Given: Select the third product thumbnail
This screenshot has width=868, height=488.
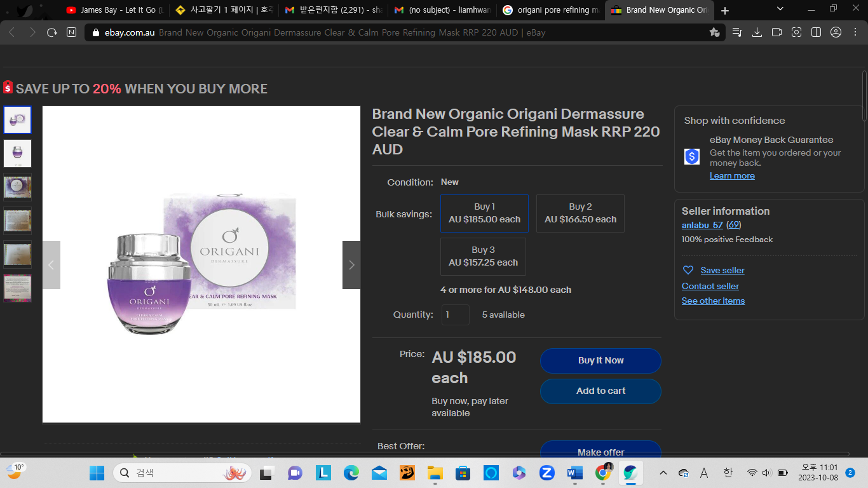Looking at the screenshot, I should point(17,187).
